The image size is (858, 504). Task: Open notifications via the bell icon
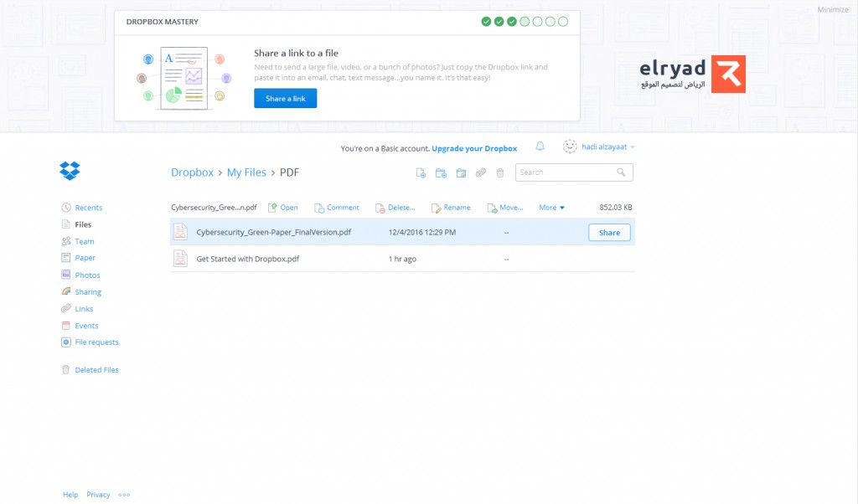(x=540, y=147)
